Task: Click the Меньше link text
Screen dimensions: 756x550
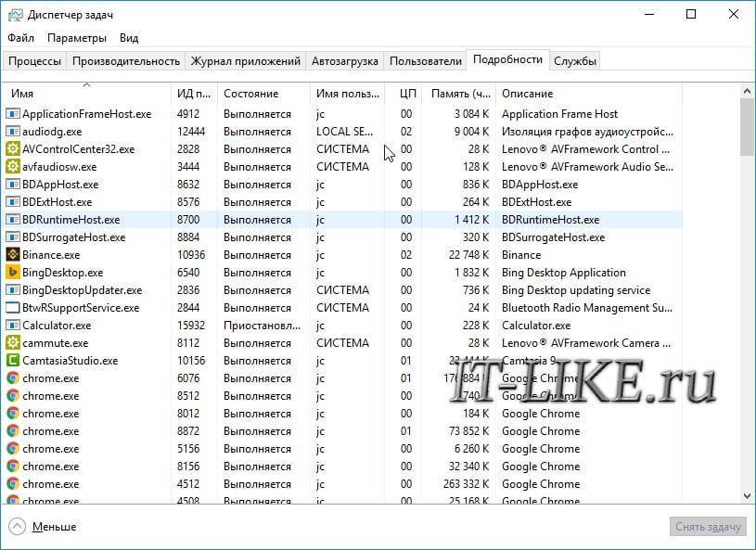Action: click(x=54, y=527)
